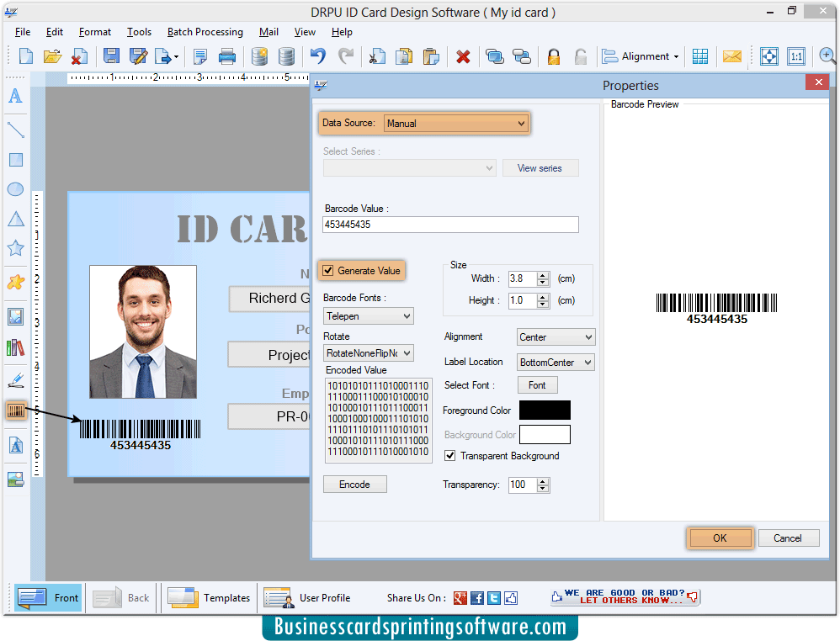
Task: Click the Barcode Value input field
Action: (450, 225)
